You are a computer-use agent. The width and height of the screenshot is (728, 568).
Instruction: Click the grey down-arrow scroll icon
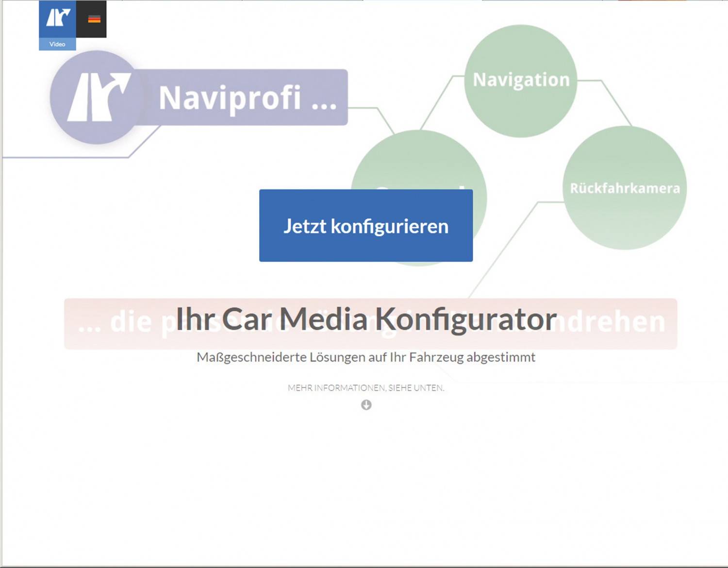click(366, 405)
